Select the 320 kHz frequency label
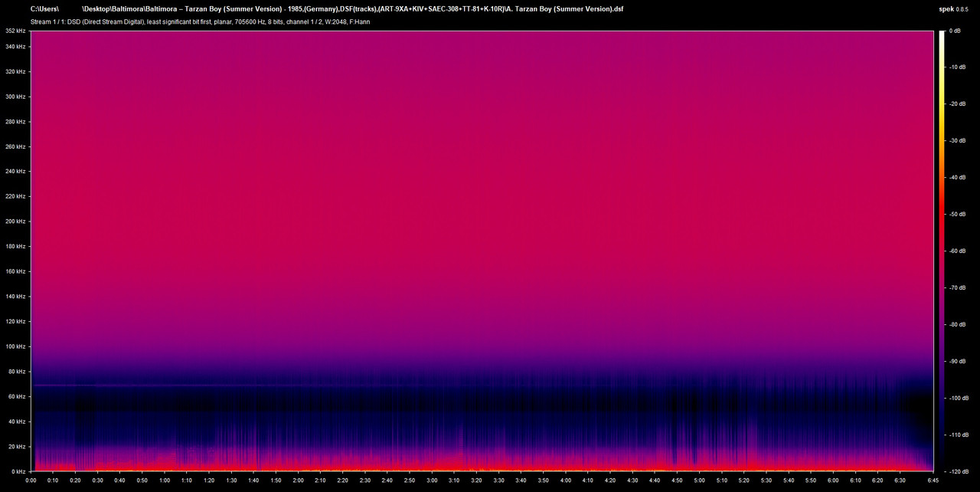The width and height of the screenshot is (980, 492). 16,71
